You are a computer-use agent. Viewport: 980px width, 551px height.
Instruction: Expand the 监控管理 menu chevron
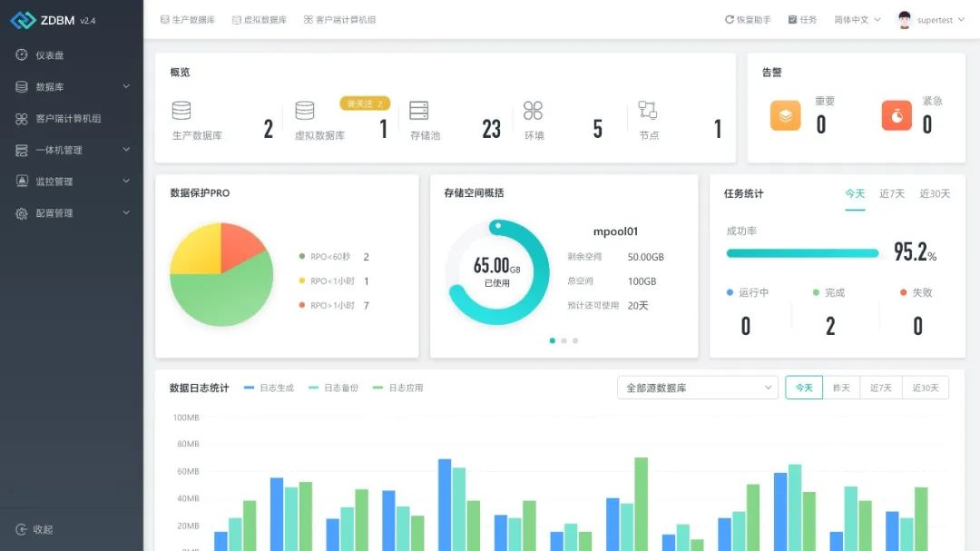pos(126,181)
